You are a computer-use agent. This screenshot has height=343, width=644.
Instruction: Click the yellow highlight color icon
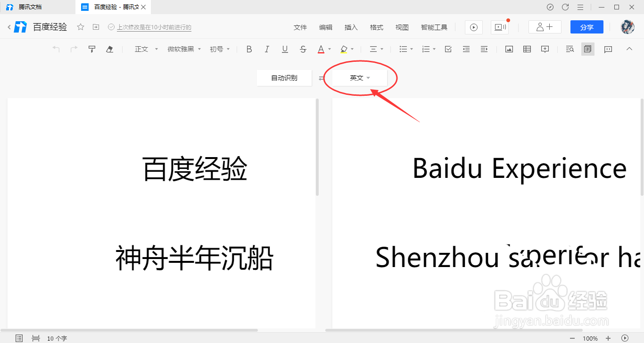[x=344, y=49]
